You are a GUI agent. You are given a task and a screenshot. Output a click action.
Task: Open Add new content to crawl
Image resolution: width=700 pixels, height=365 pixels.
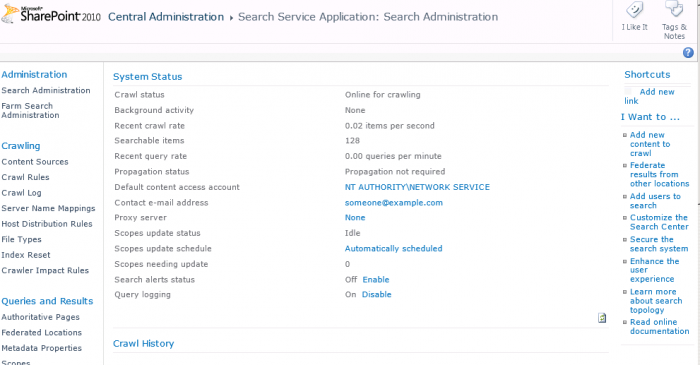650,144
